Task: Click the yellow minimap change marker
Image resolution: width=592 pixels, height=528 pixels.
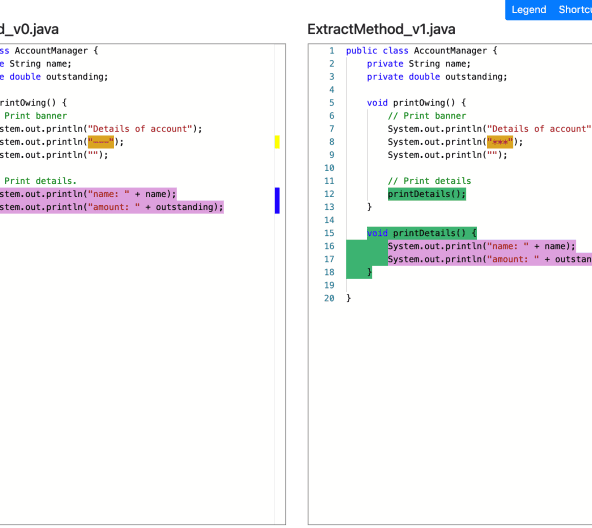Action: [277, 142]
